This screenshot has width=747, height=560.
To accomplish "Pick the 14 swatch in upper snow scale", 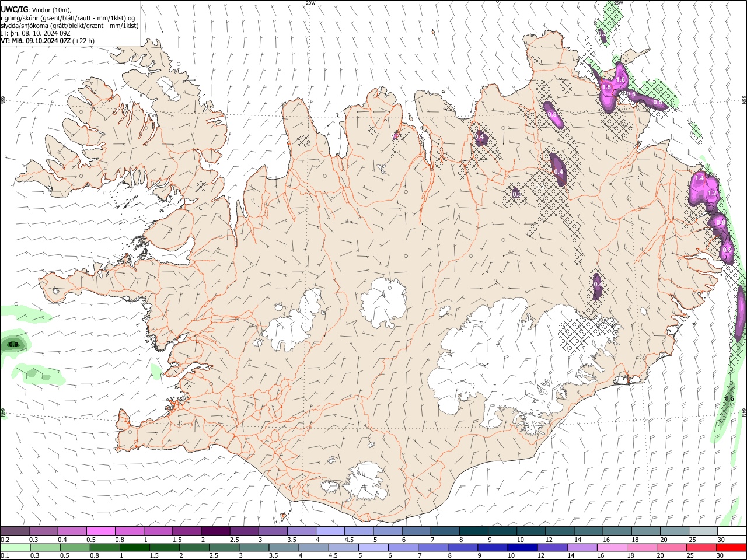I will pyautogui.click(x=588, y=531).
